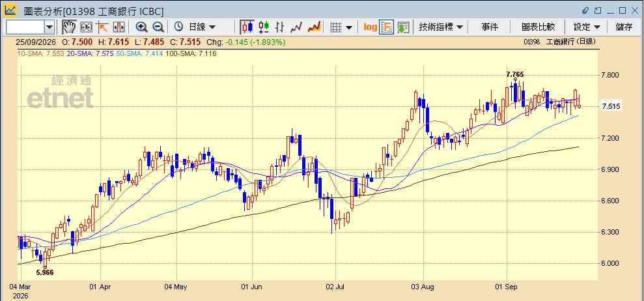This screenshot has height=301, width=644.
Task: Click the binoculars view icon
Action: pyautogui.click(x=86, y=27)
